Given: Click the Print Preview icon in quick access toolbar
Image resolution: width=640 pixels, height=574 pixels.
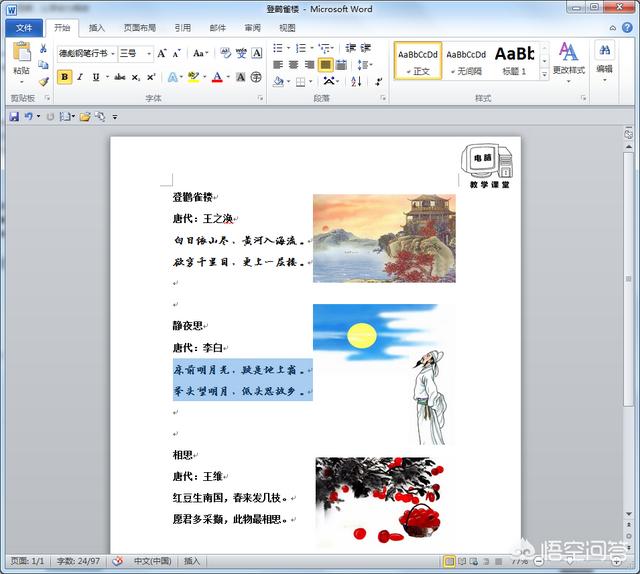Looking at the screenshot, I should (100, 117).
